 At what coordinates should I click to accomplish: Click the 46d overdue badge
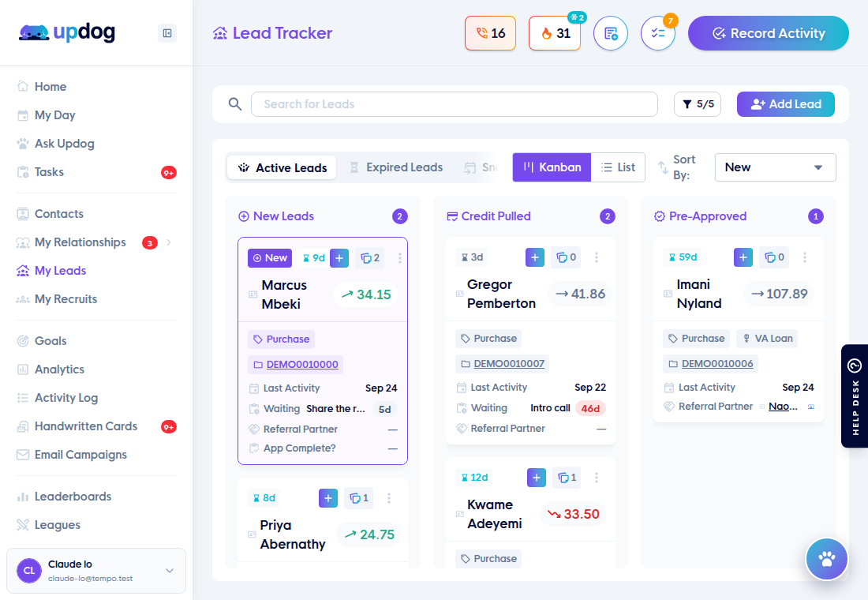590,408
